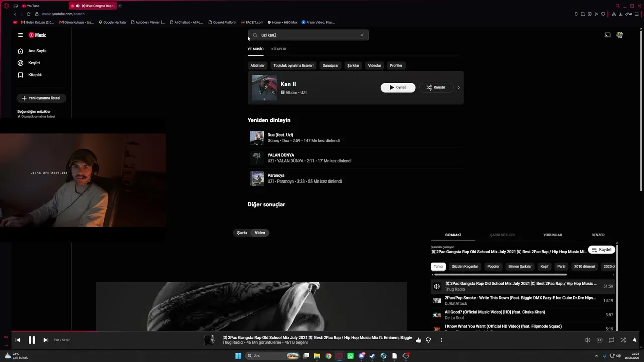The image size is (644, 362).
Task: Click the volume icon in player bar
Action: point(587,340)
